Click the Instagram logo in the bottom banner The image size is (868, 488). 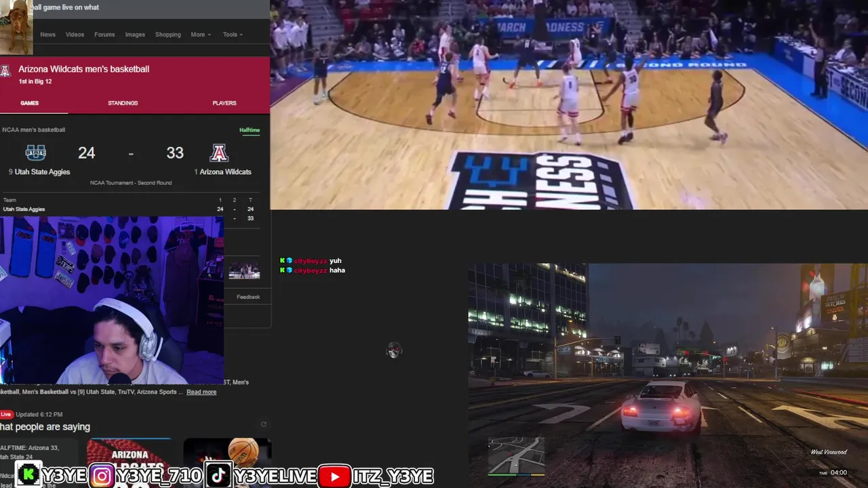tap(102, 476)
